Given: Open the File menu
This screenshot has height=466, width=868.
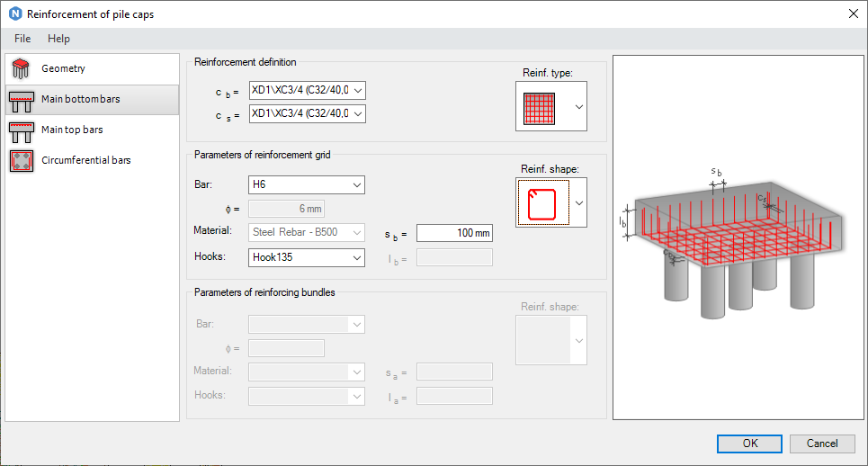Looking at the screenshot, I should click(x=22, y=39).
